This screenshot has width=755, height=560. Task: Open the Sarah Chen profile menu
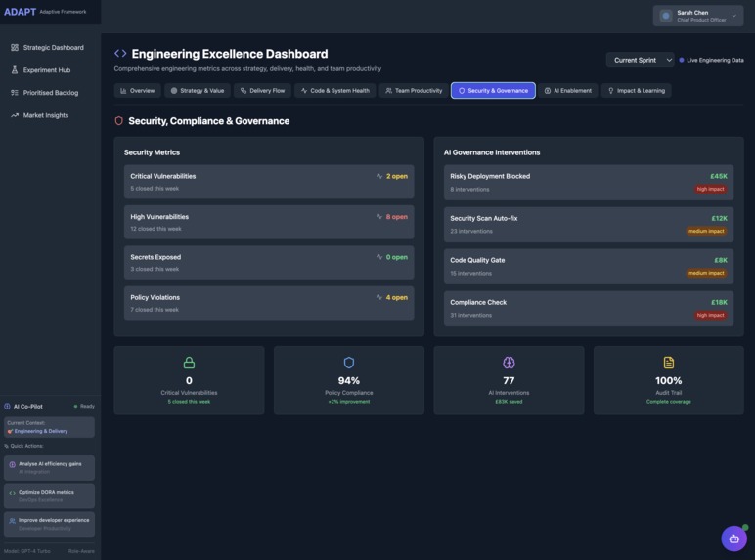[x=697, y=16]
